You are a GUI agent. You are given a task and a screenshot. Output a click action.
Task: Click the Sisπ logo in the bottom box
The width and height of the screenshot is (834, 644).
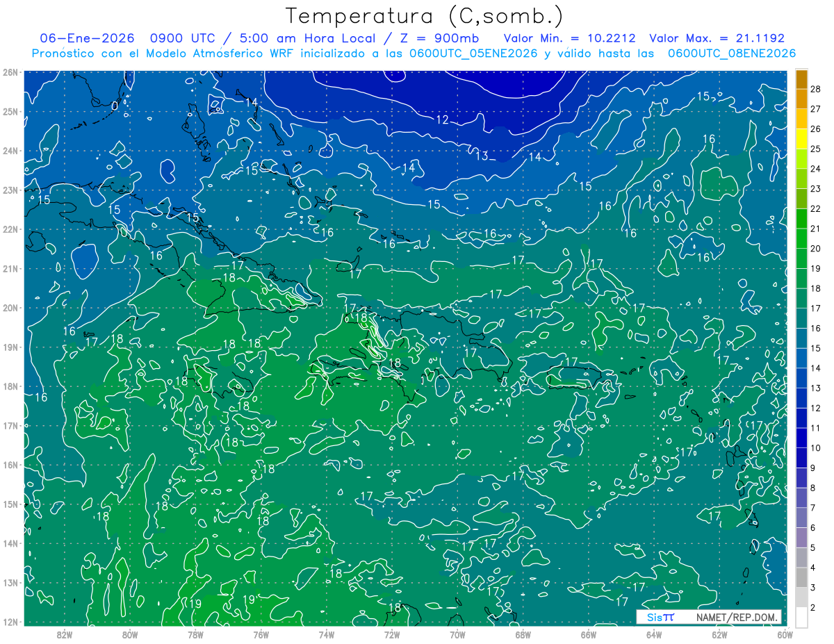[660, 617]
